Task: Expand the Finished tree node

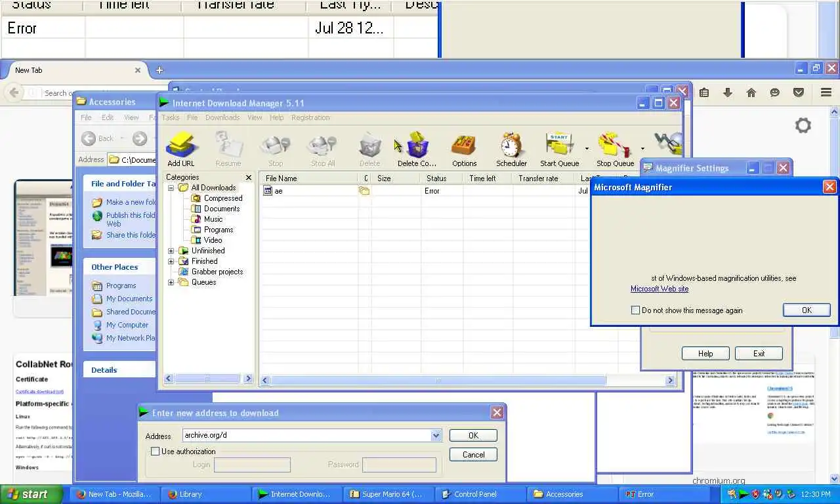Action: [171, 261]
